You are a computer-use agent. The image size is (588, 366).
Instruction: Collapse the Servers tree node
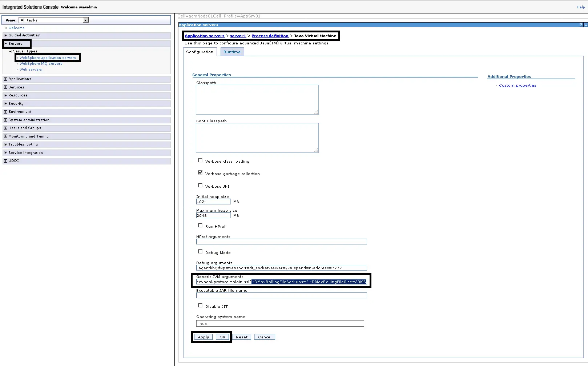click(x=5, y=43)
